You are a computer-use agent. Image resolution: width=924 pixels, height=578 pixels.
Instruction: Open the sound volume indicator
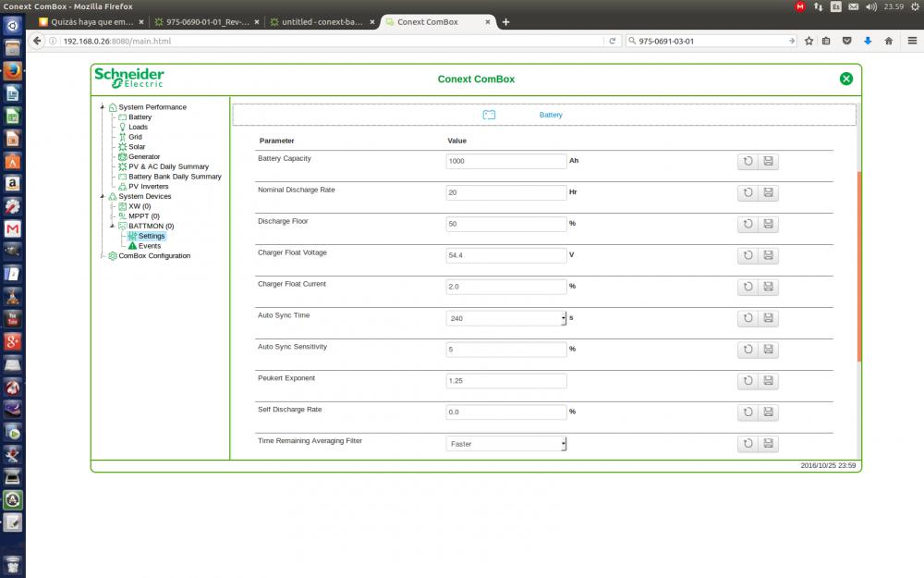[871, 6]
